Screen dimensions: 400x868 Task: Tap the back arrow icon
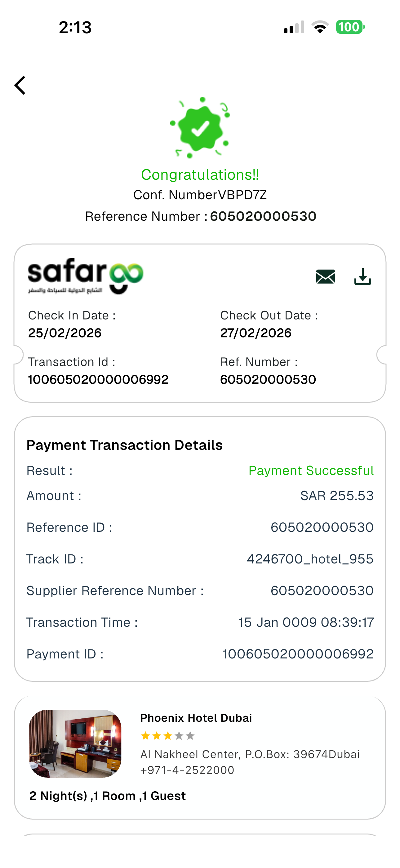click(x=20, y=85)
